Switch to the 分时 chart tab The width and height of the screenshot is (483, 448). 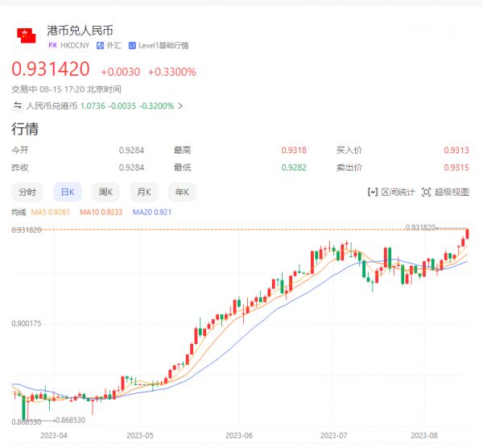pos(27,192)
